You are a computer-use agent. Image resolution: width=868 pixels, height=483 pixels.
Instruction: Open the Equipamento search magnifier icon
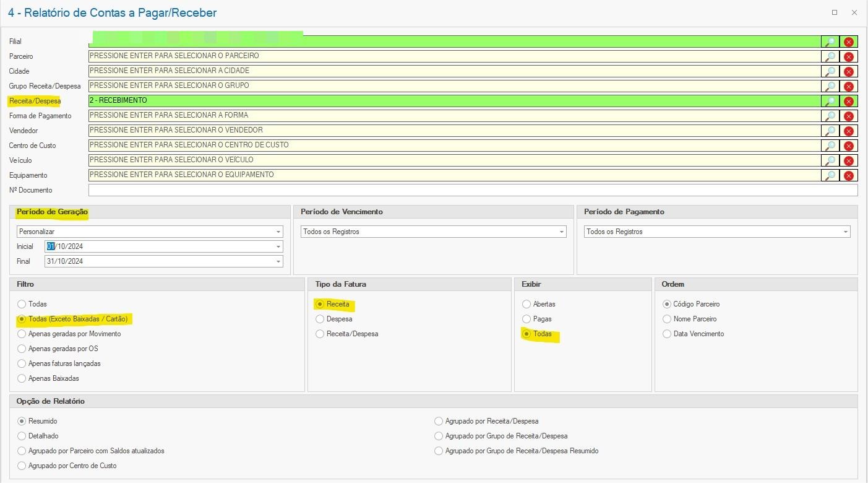pyautogui.click(x=830, y=175)
